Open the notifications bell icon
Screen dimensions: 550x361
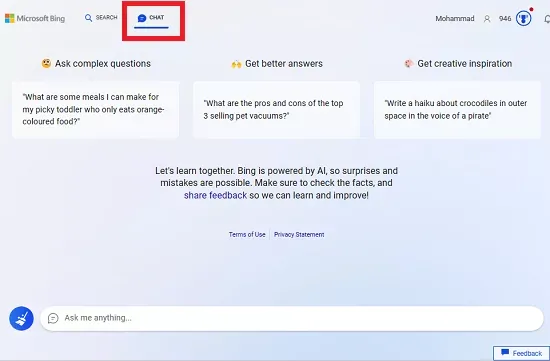(547, 19)
